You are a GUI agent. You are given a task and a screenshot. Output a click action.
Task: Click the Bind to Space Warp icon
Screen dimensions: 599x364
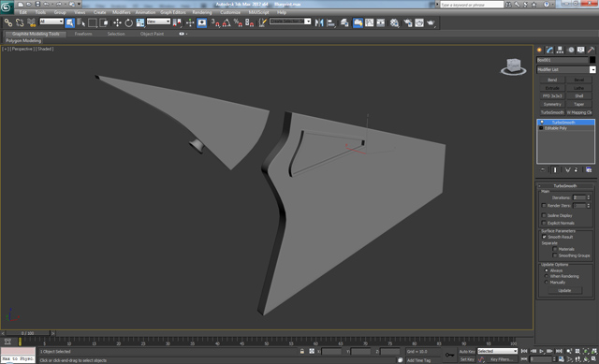[31, 22]
